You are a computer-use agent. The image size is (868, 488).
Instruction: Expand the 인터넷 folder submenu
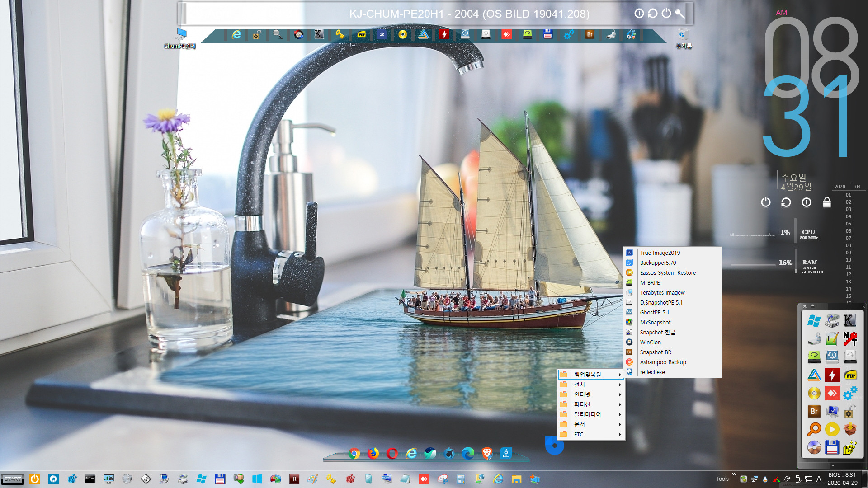591,394
